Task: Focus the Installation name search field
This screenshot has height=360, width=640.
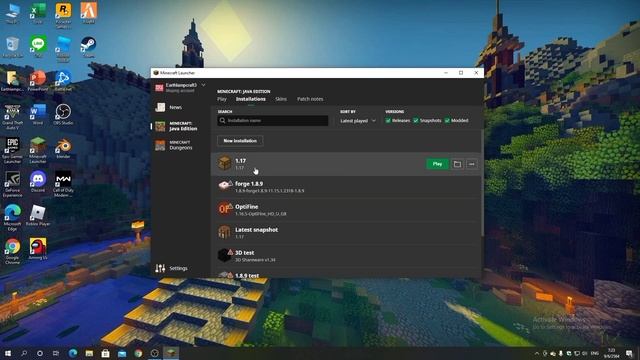Action: 273,120
